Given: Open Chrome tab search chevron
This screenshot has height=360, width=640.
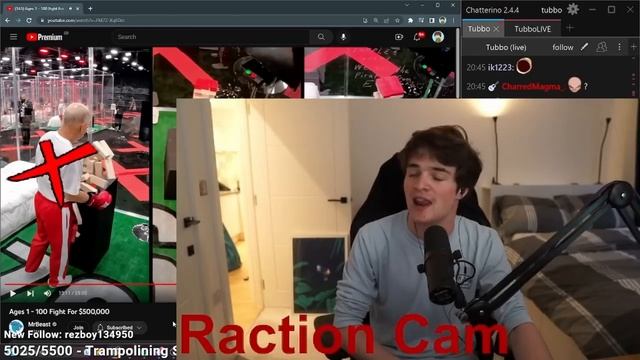Looking at the screenshot, I should click(407, 5).
